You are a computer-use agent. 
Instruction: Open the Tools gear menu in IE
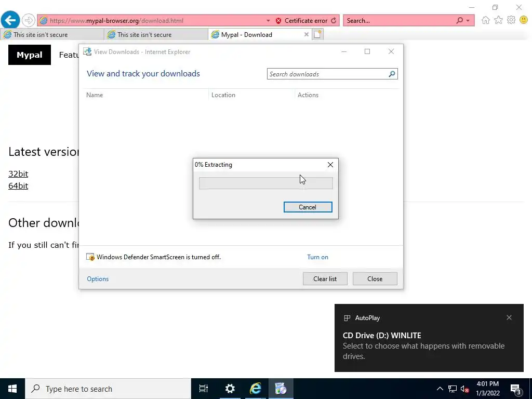click(x=511, y=20)
